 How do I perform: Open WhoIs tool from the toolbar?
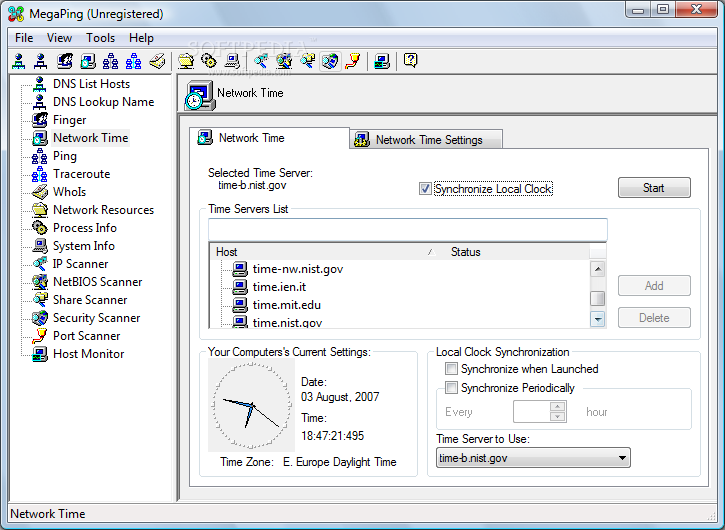point(157,61)
